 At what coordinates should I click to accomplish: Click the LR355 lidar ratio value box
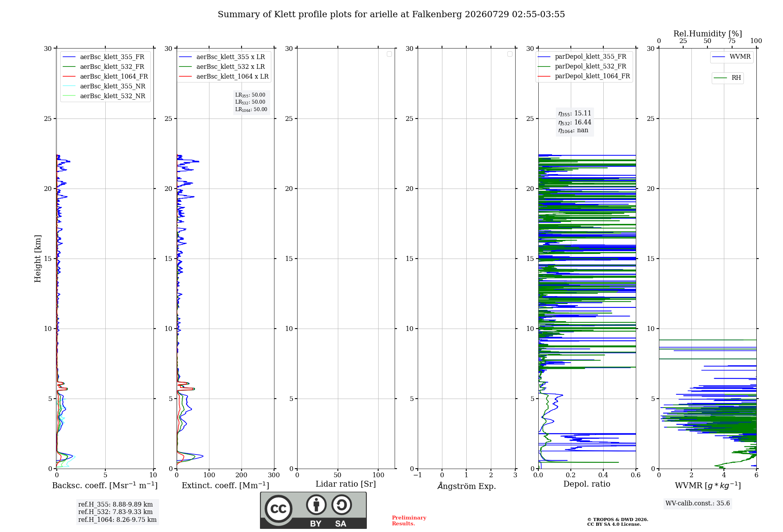click(x=251, y=102)
